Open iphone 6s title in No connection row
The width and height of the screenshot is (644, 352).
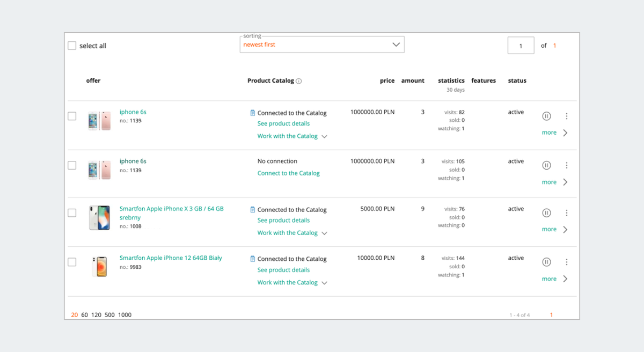133,161
